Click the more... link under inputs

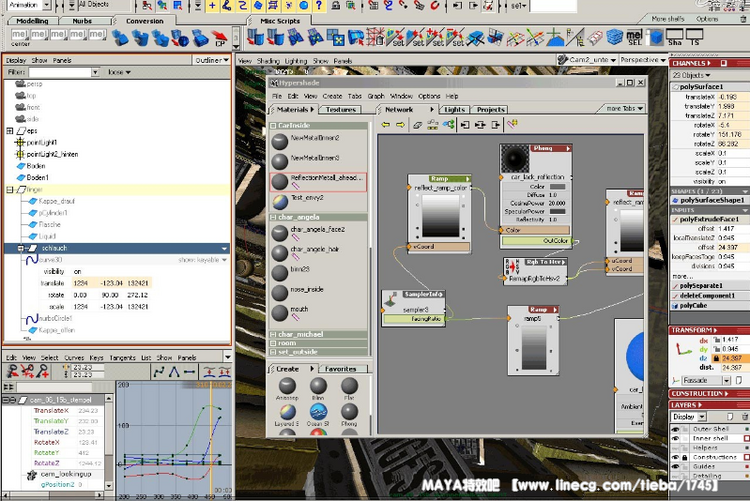[x=682, y=277]
